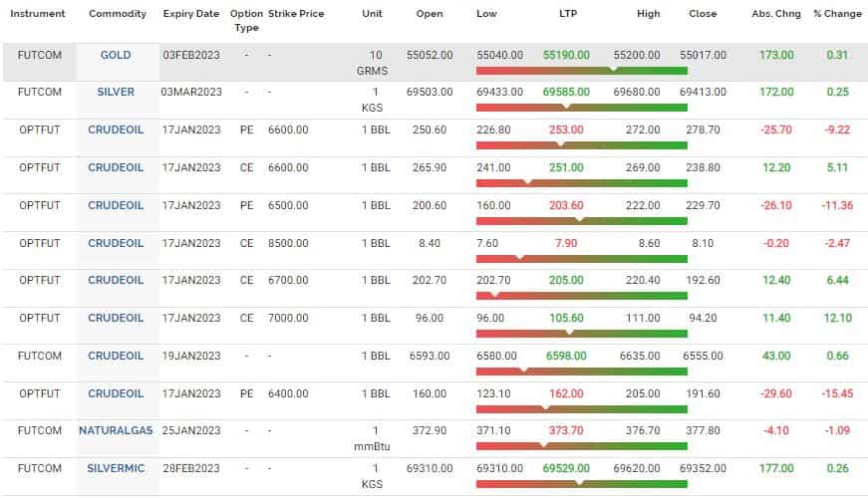Open CRUDEOIL link for CE 8500.00 option
Screen dimensions: 868x498
click(116, 243)
